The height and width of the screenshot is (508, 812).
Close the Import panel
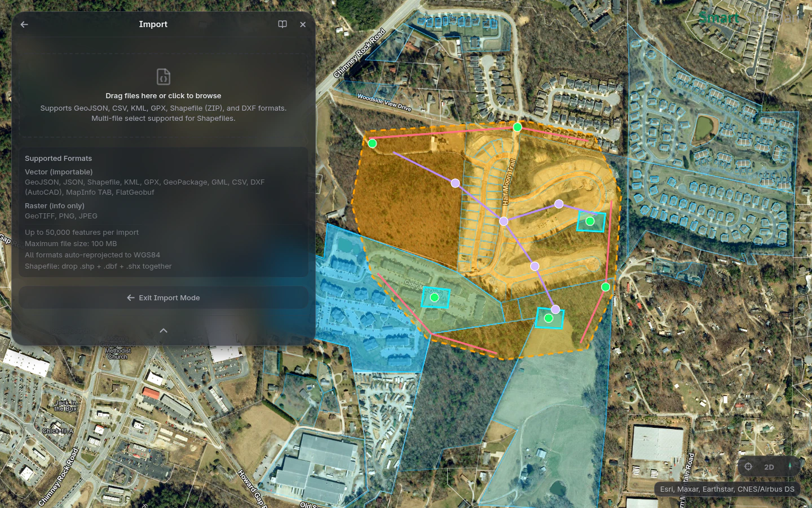pos(303,24)
